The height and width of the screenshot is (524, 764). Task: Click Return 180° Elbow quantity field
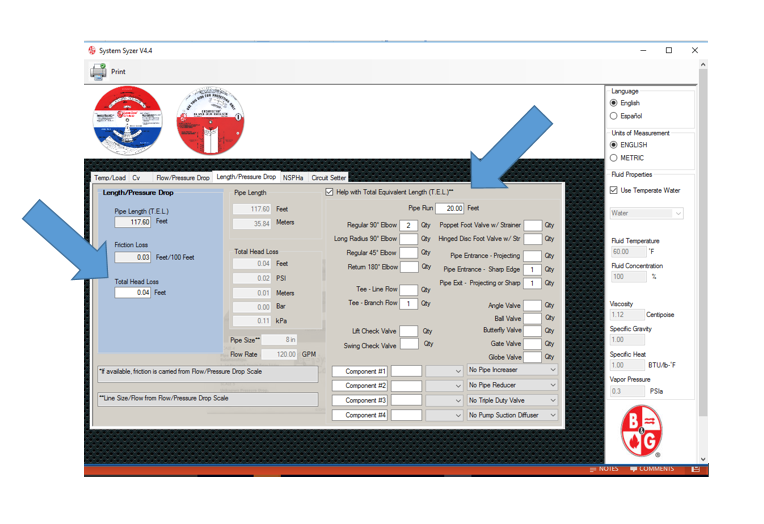(409, 267)
